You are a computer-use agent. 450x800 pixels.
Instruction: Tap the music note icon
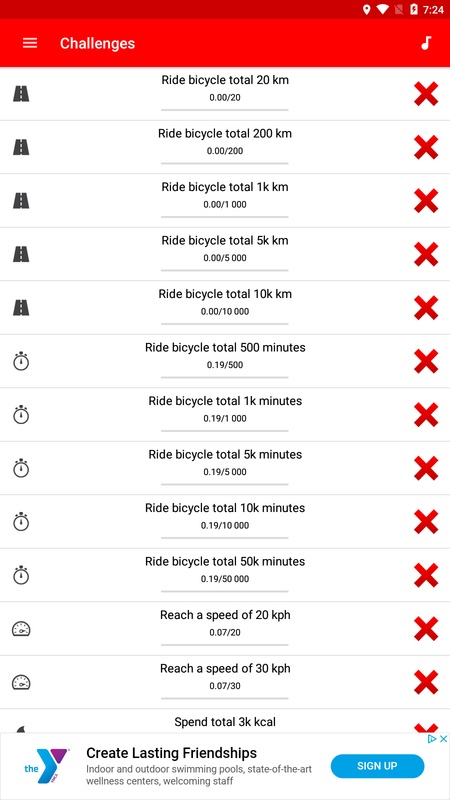[426, 43]
